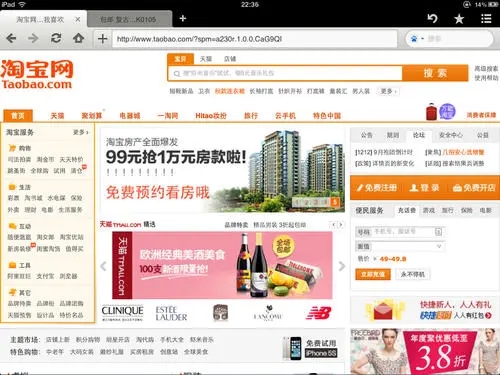Reload the page with the refresh icon
The height and width of the screenshot is (375, 500).
(x=56, y=38)
